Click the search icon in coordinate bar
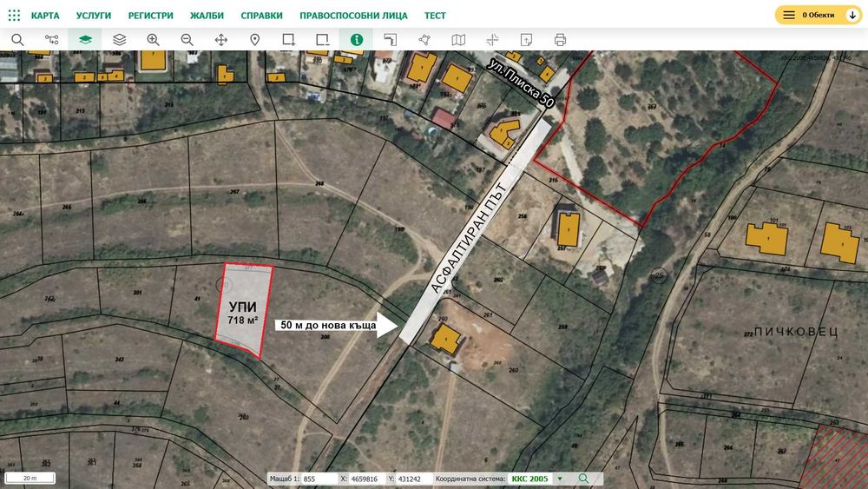Screen dimensions: 868x489 pyautogui.click(x=583, y=479)
